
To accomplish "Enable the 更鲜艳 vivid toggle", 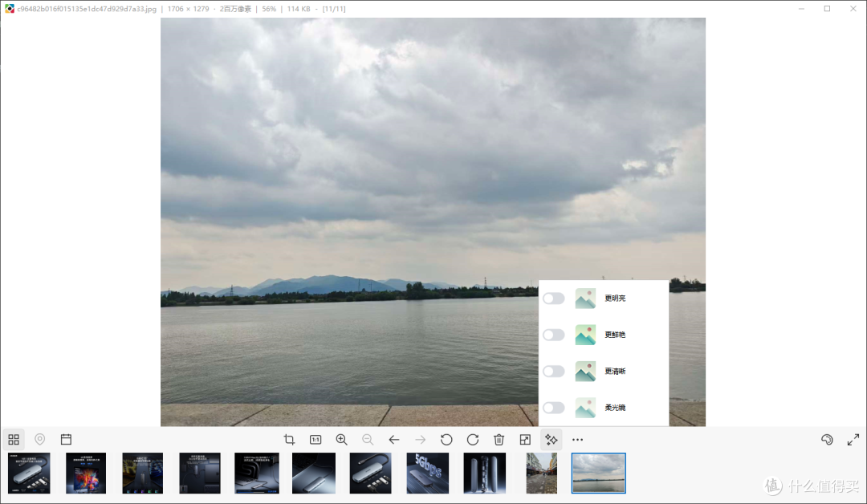I will tap(553, 335).
